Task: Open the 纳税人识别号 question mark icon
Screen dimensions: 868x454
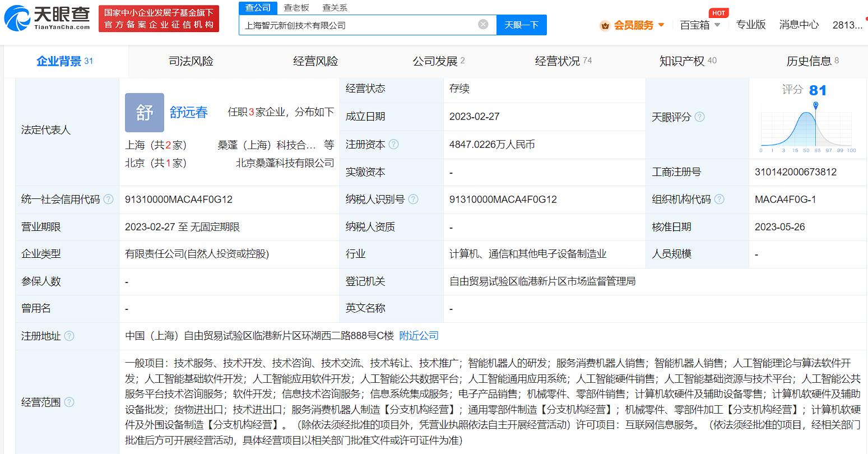Action: point(414,199)
